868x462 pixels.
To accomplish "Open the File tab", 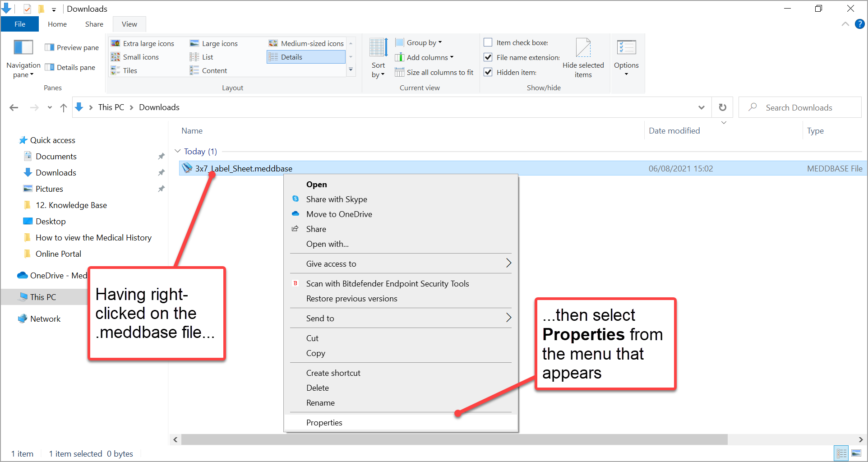I will click(20, 24).
